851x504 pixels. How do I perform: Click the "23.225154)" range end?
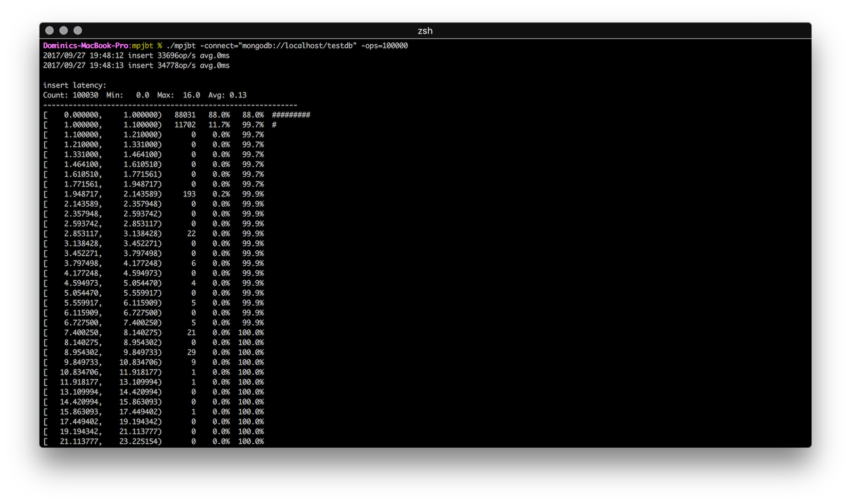pyautogui.click(x=140, y=441)
